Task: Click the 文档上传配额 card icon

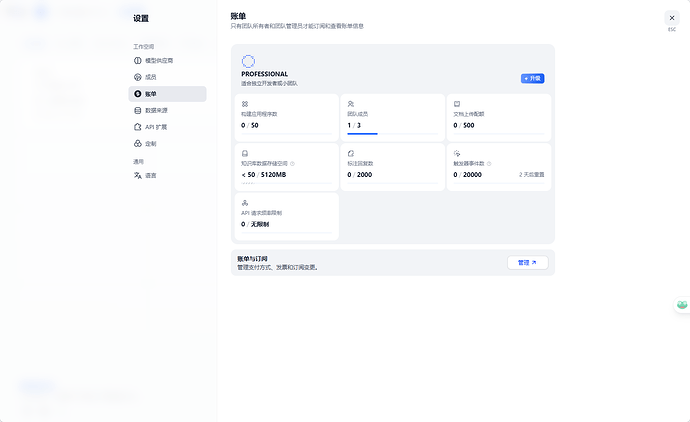Action: coord(457,104)
